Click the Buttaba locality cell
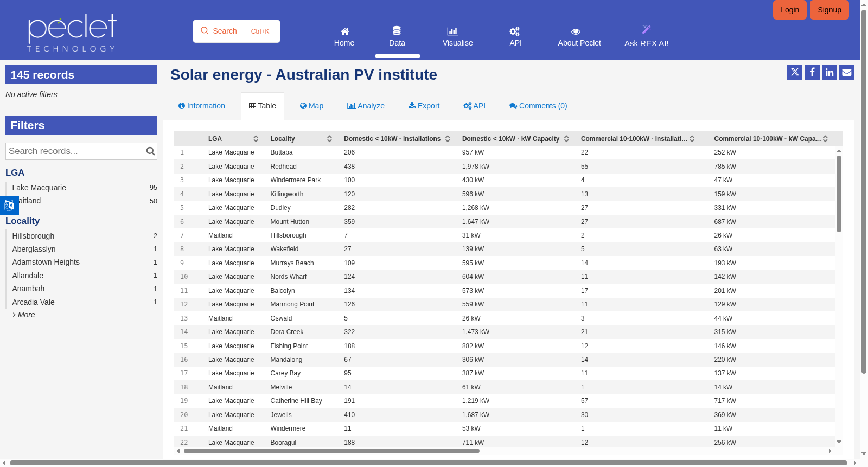 tap(282, 152)
